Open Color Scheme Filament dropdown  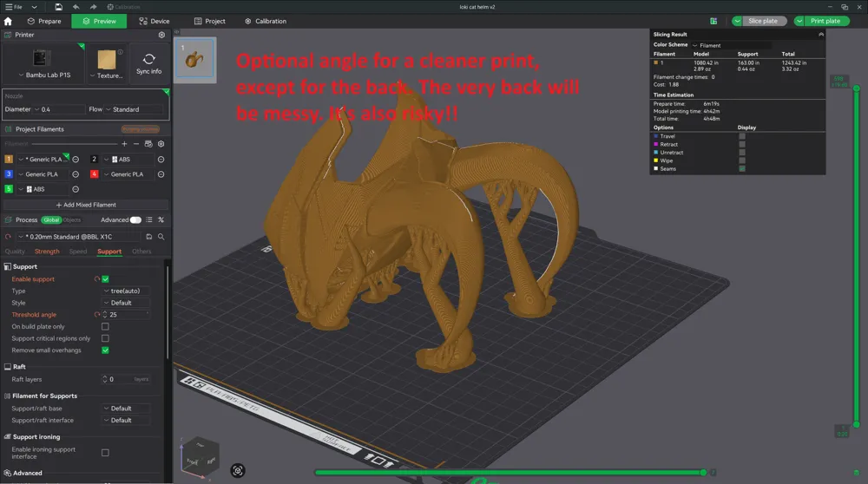[x=731, y=45]
